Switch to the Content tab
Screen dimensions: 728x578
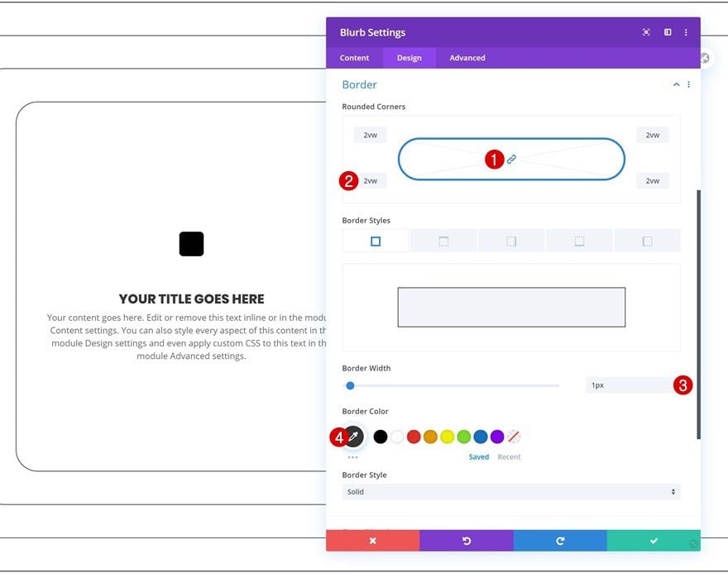(x=354, y=58)
